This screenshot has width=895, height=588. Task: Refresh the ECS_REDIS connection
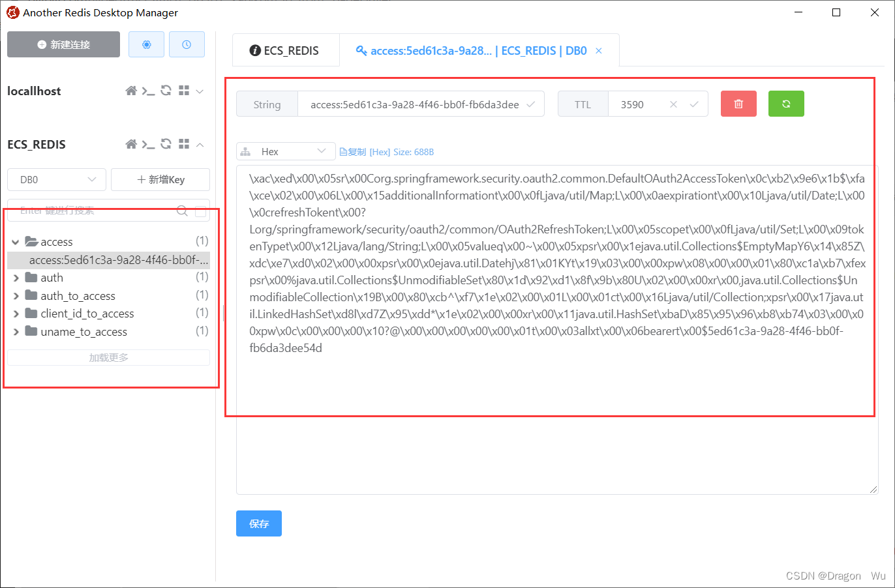tap(166, 144)
